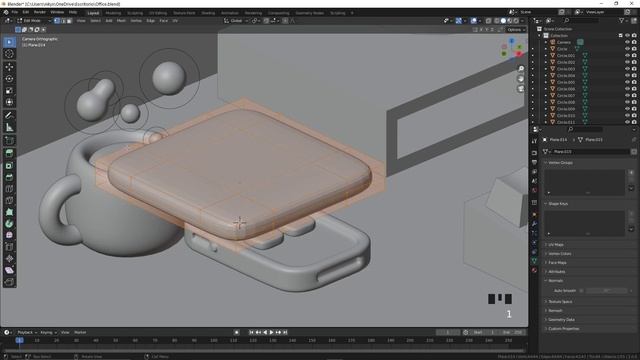Switch to the UV Editing workspace tab
The width and height of the screenshot is (640, 360).
pyautogui.click(x=158, y=13)
